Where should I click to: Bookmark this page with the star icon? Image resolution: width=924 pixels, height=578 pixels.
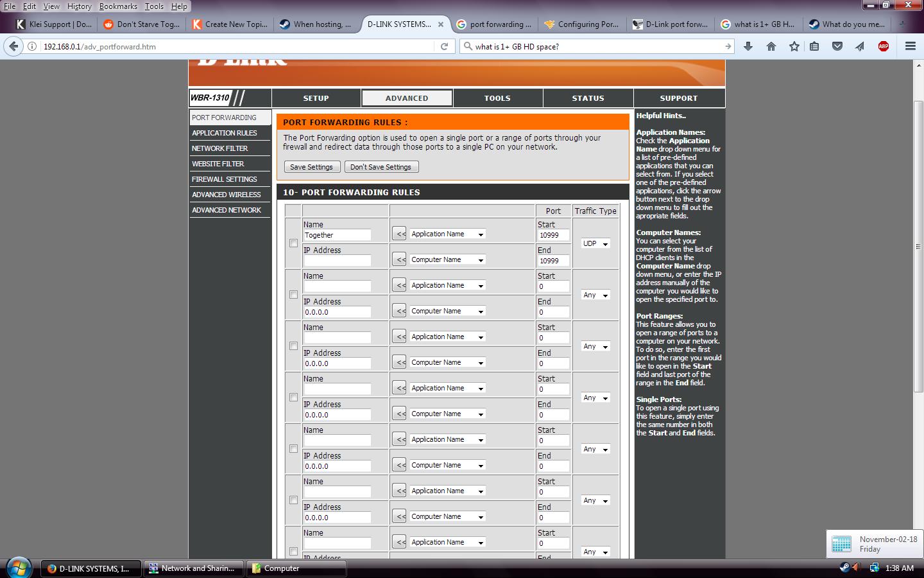point(794,46)
